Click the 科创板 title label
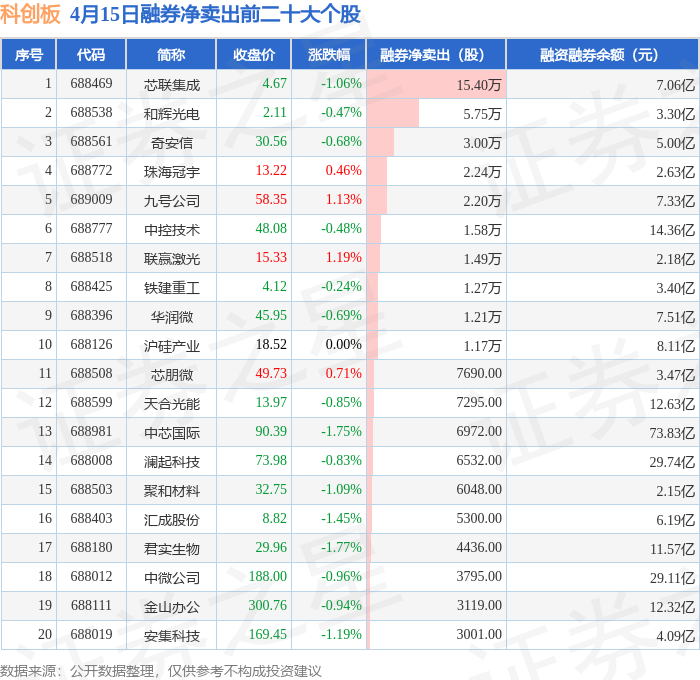The image size is (700, 680). pos(30,14)
